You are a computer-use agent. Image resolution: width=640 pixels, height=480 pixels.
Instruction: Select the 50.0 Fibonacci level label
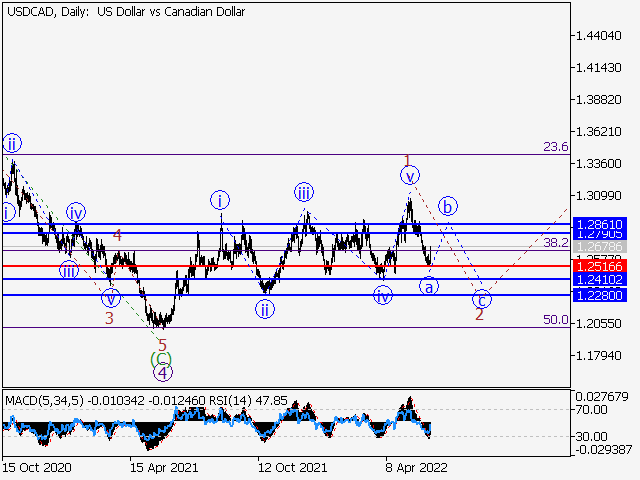click(556, 320)
